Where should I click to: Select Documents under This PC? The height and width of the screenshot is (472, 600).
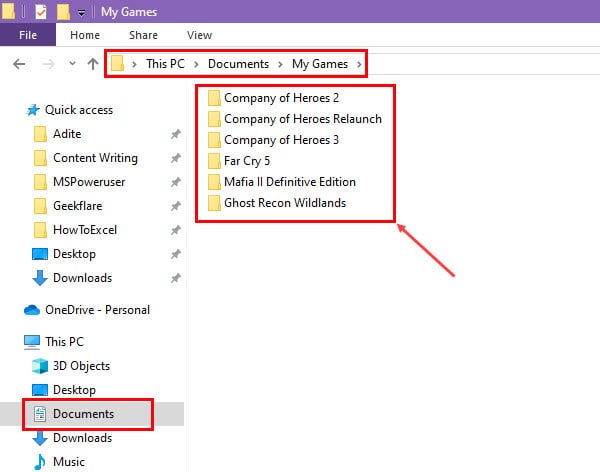83,414
